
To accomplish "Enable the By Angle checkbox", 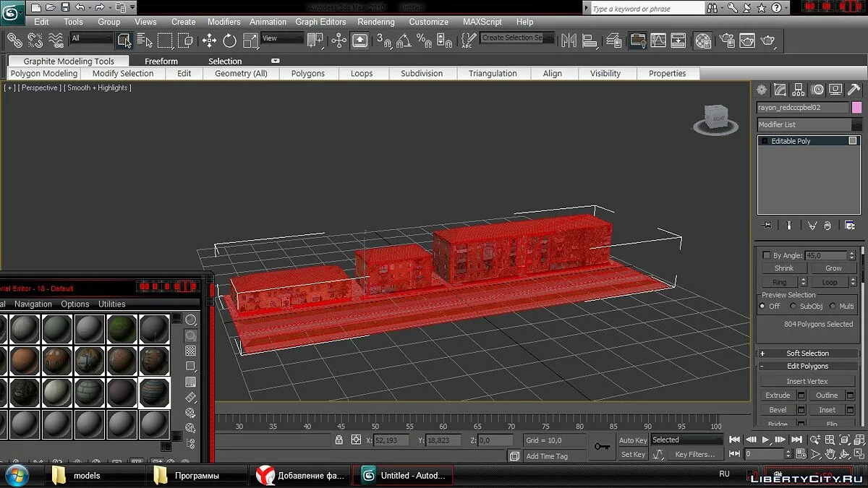I will (766, 255).
